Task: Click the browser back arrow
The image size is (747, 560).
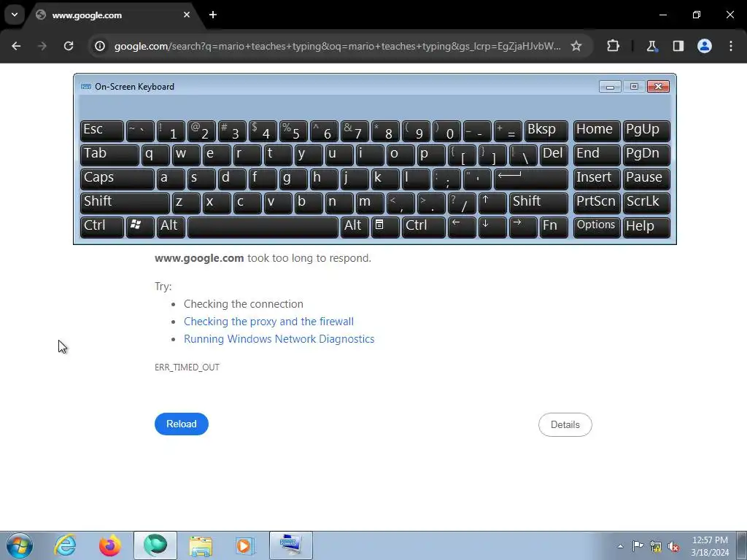Action: 16,46
